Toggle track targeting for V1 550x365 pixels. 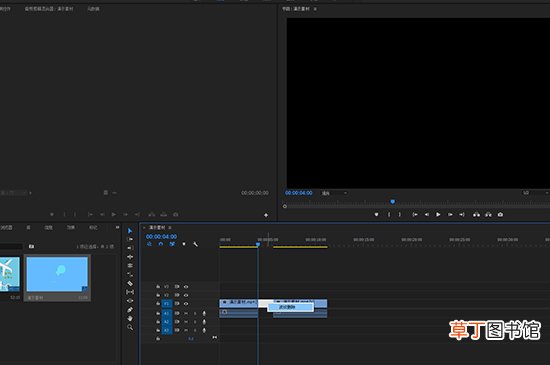(167, 304)
